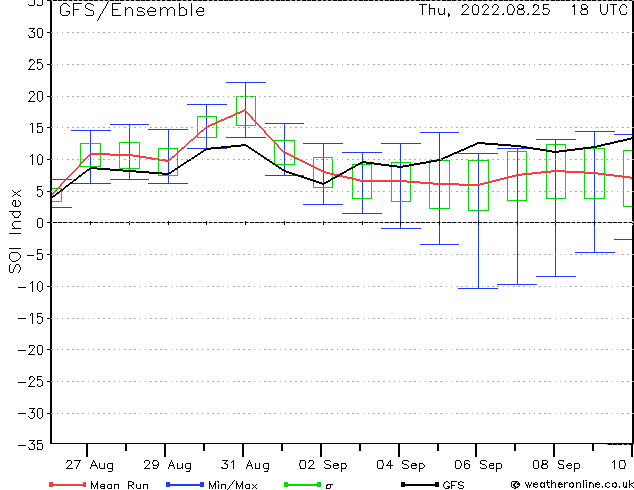Select the y-axis label 30
634x490 pixels.
[x=36, y=33]
